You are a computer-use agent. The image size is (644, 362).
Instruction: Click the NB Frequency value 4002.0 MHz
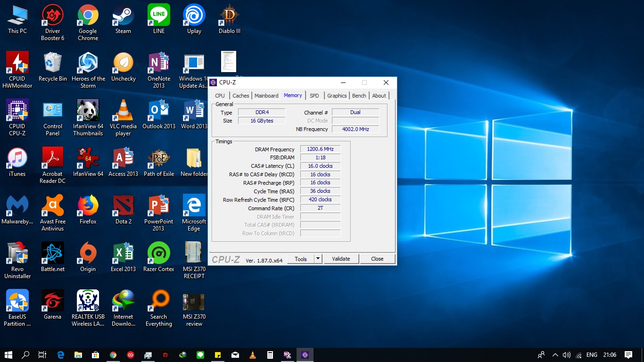coord(355,129)
